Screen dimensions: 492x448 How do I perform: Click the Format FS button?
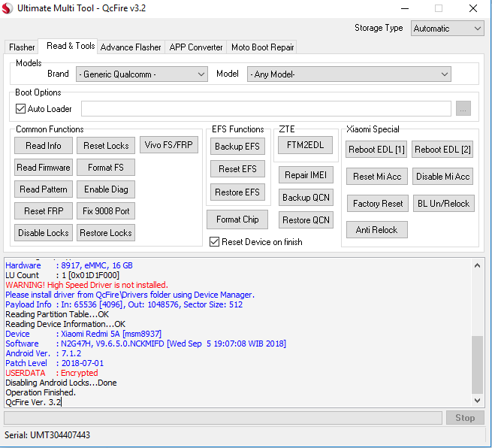[x=106, y=168]
